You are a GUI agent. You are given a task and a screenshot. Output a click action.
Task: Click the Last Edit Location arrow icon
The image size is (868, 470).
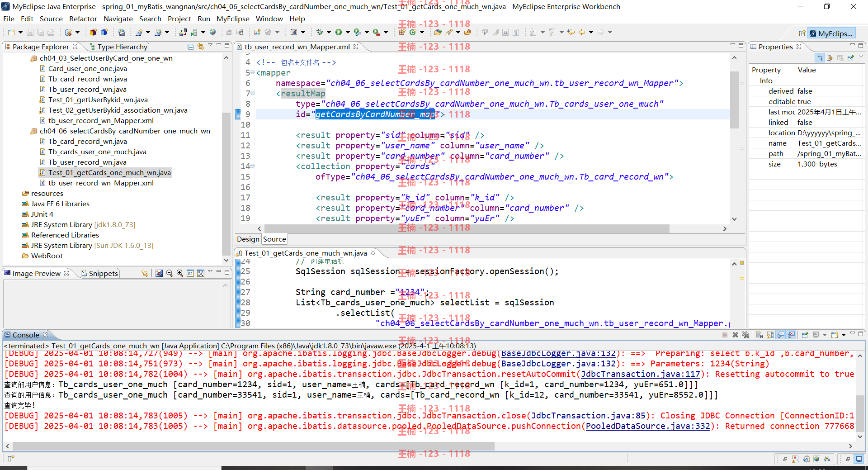click(571, 32)
